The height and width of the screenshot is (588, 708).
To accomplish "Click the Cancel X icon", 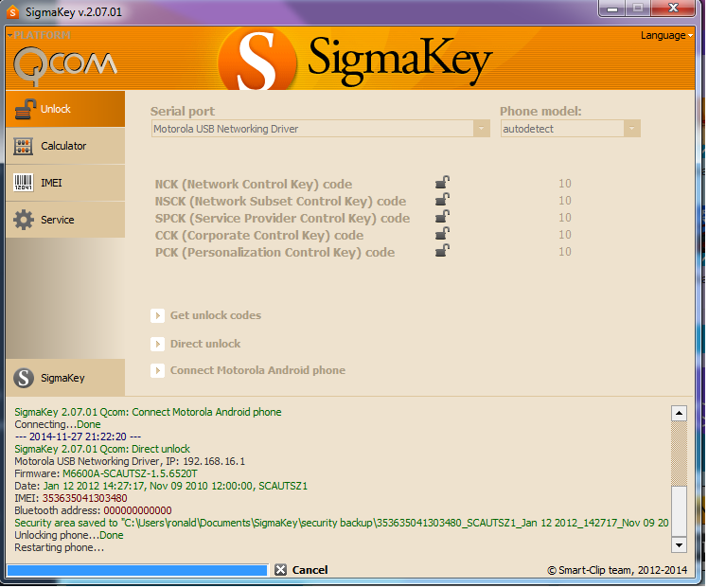I will click(x=280, y=570).
